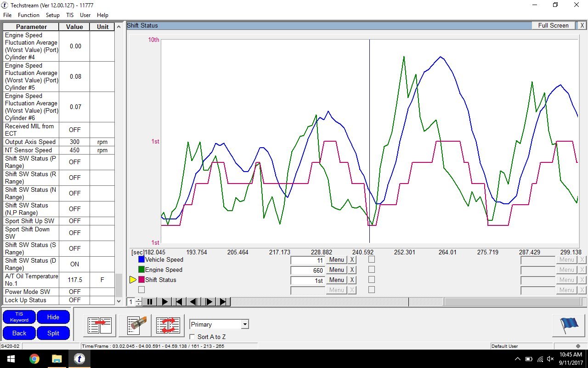Select the NT Sensor Speed parameter
The width and height of the screenshot is (588, 368).
[59, 150]
